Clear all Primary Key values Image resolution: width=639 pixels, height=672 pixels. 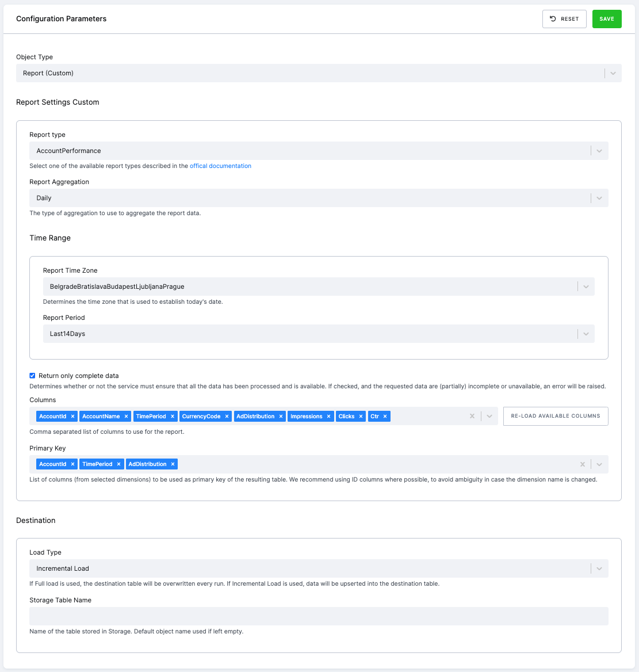tap(583, 464)
